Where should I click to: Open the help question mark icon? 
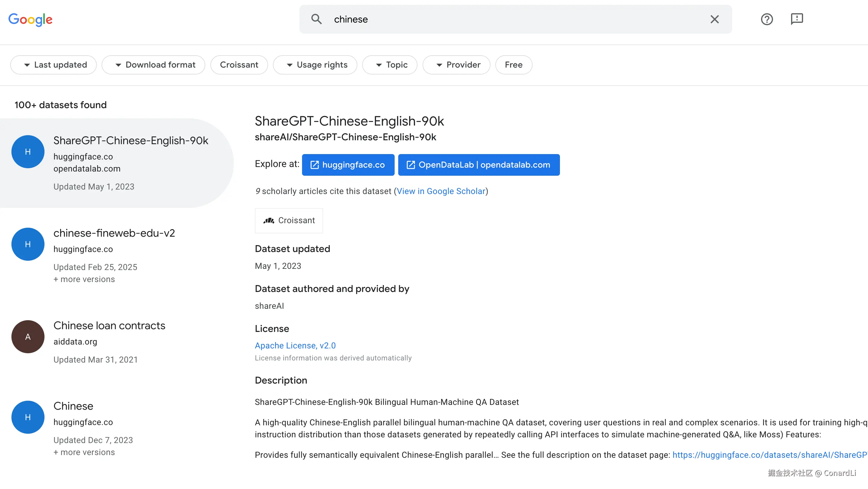[767, 19]
